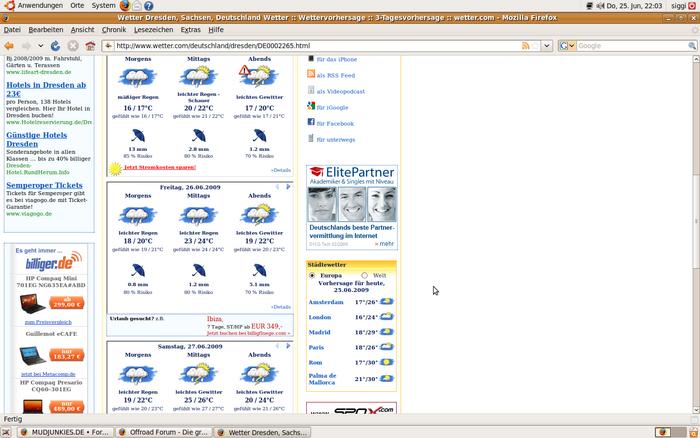This screenshot has width=700, height=438.
Task: Open the Chronik menu
Action: pos(114,29)
